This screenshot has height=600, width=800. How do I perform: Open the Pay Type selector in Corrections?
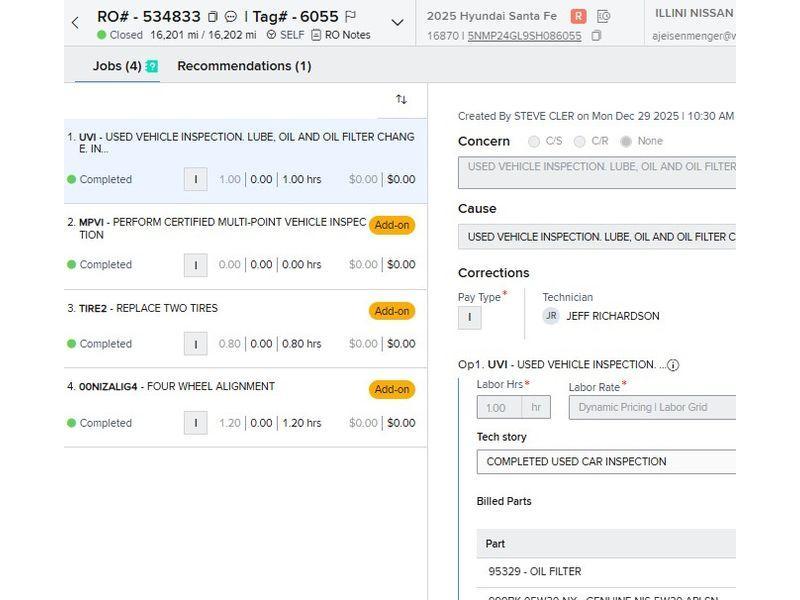coord(469,317)
